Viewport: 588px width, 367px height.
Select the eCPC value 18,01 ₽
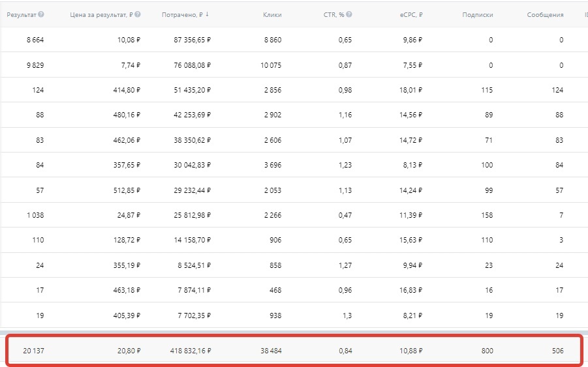coord(411,90)
